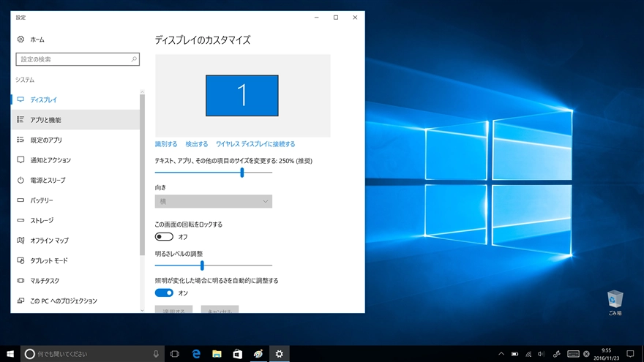Screen dimensions: 644x362
Task: Click the circled-x tray icon
Action: [x=586, y=354]
